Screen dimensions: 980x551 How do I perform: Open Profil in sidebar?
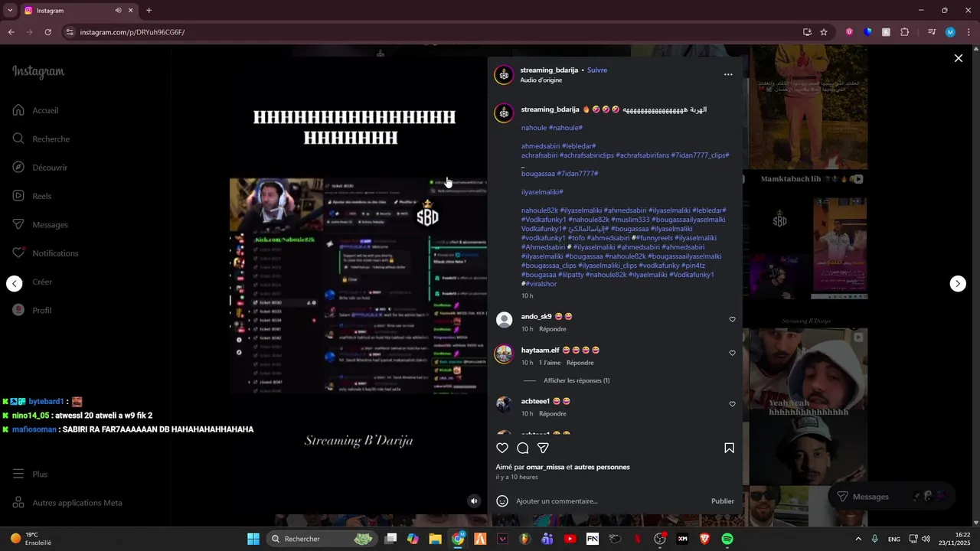[32, 310]
